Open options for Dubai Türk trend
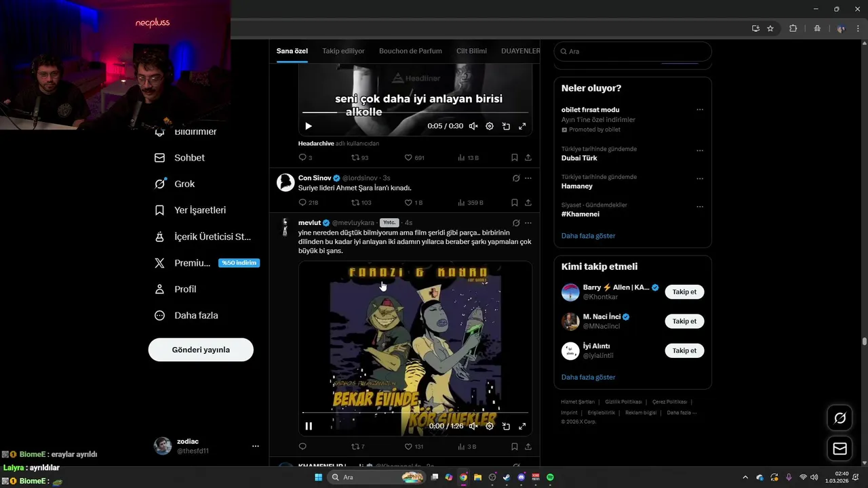The image size is (868, 488). pyautogui.click(x=700, y=150)
